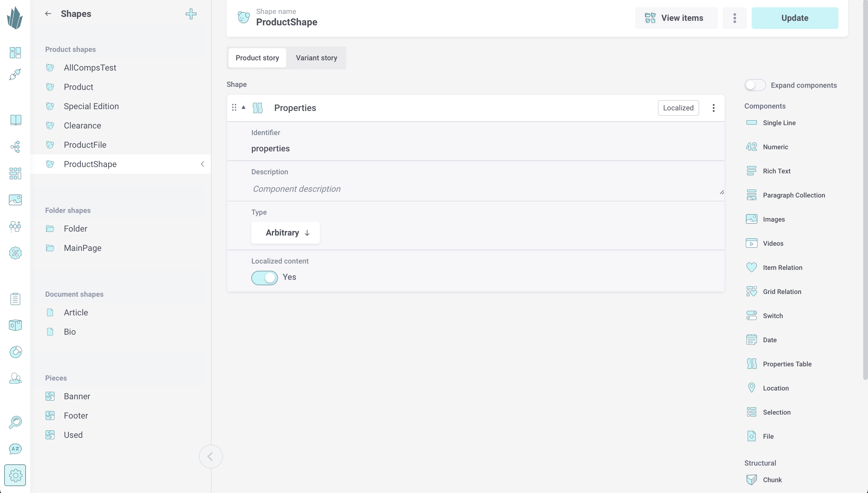Select the MainPage folder shape
This screenshot has height=493, width=868.
point(121,248)
